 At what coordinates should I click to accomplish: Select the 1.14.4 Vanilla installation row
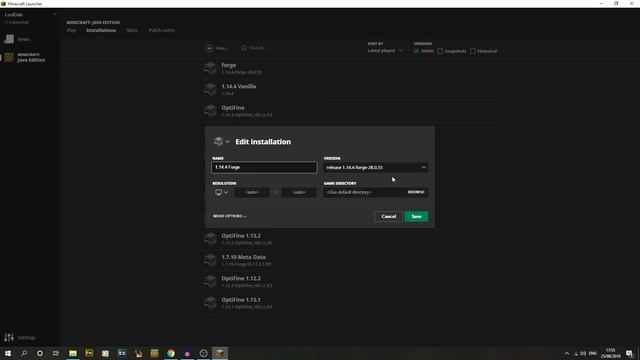pos(350,89)
